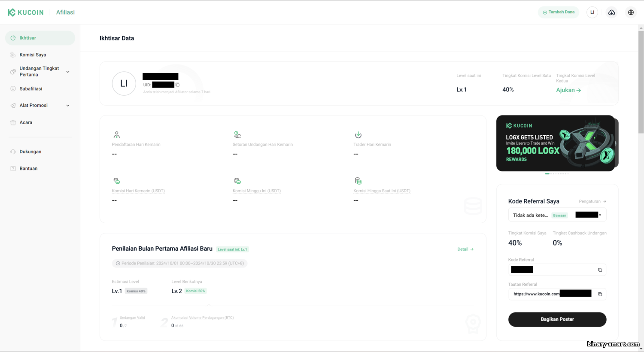The image size is (644, 352).
Task: Click the Trader Hari Kemarin icon
Action: click(358, 135)
